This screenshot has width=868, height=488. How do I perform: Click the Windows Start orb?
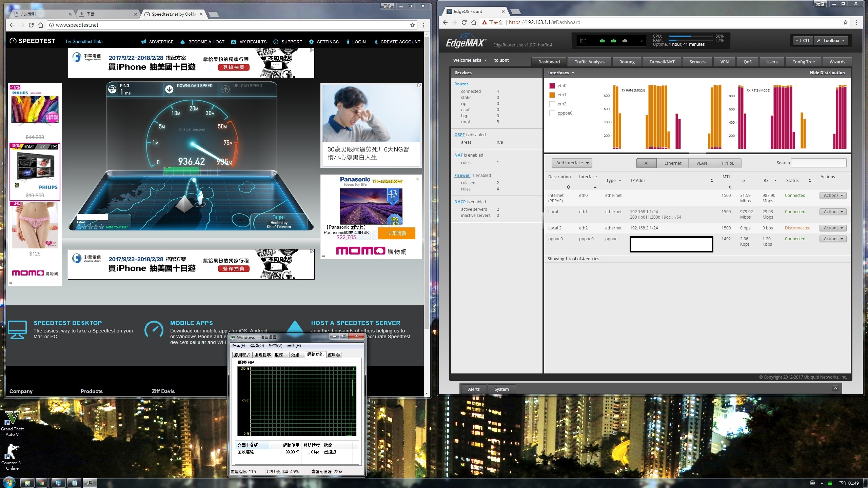coord(9,483)
